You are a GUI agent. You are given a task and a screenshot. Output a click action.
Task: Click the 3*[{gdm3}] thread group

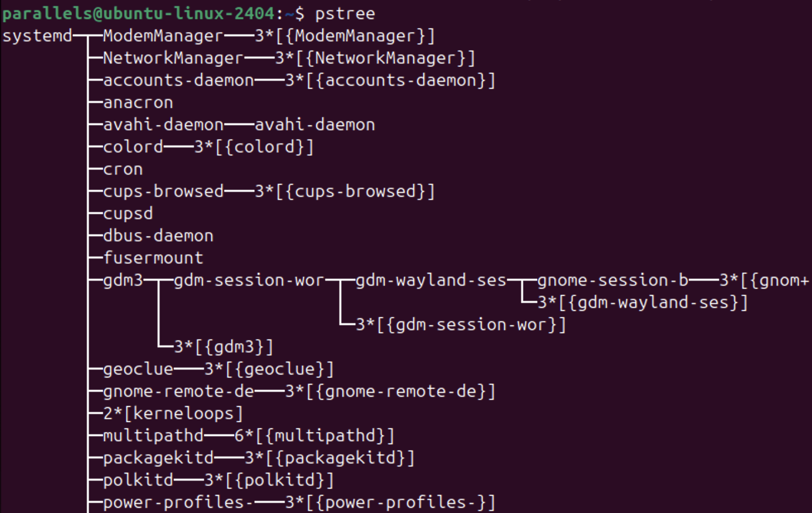[x=224, y=347]
